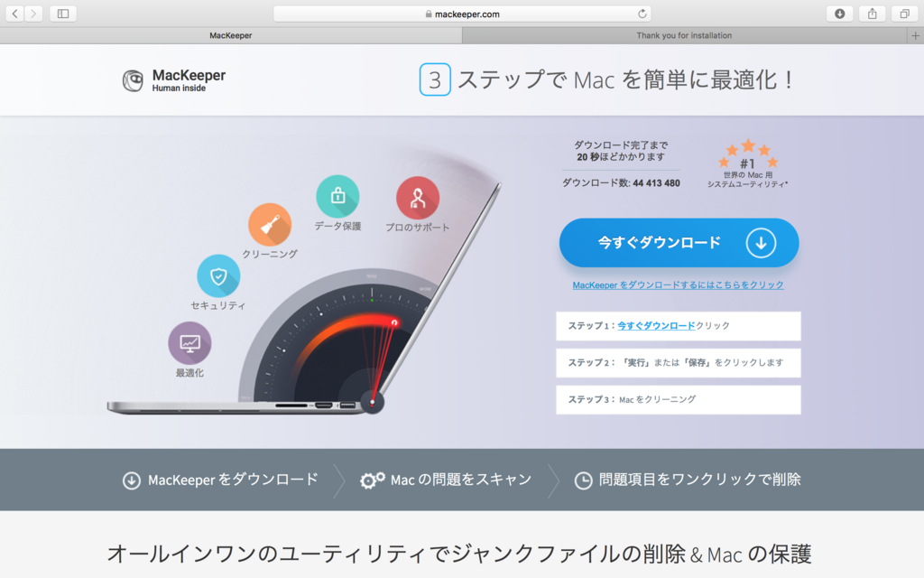Click the mackeeper.com address field
This screenshot has width=924, height=578.
coord(463,14)
